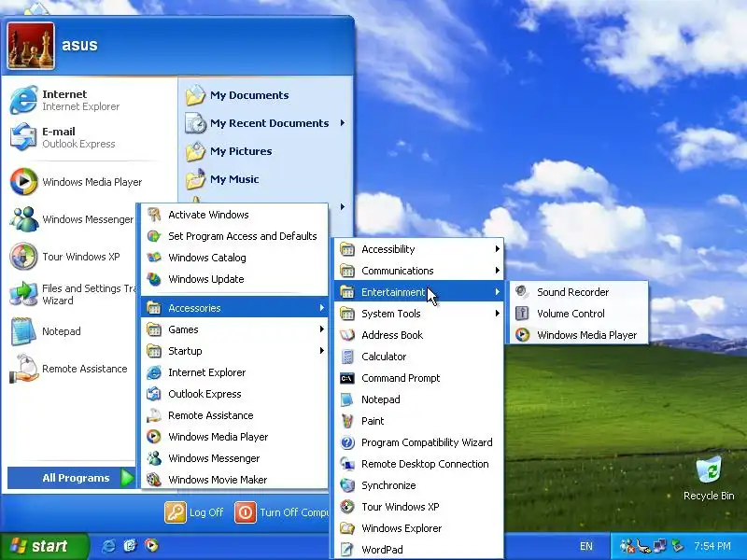Screen dimensions: 747x560
Task: Select Synchronize in Accessories menu
Action: (x=418, y=485)
